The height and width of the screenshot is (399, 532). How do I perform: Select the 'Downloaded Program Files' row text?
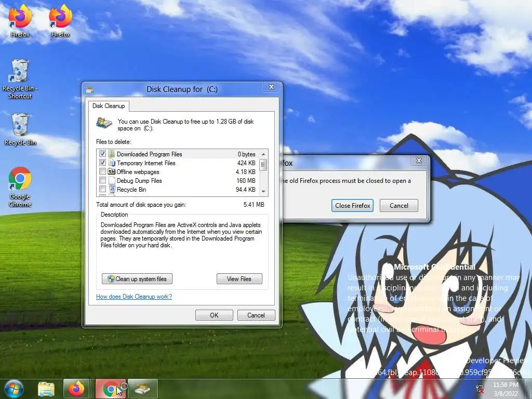149,154
